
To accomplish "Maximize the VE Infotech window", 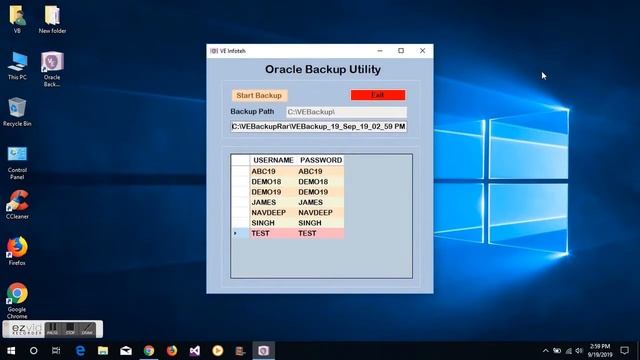I will 401,51.
